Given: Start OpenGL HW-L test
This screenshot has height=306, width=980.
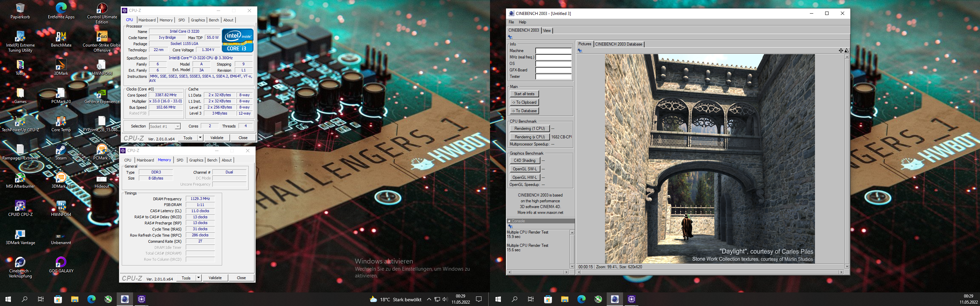Looking at the screenshot, I should (x=525, y=177).
